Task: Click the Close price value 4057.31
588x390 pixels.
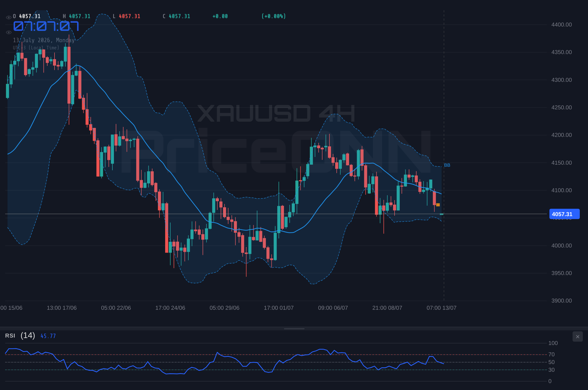Action: tap(180, 16)
